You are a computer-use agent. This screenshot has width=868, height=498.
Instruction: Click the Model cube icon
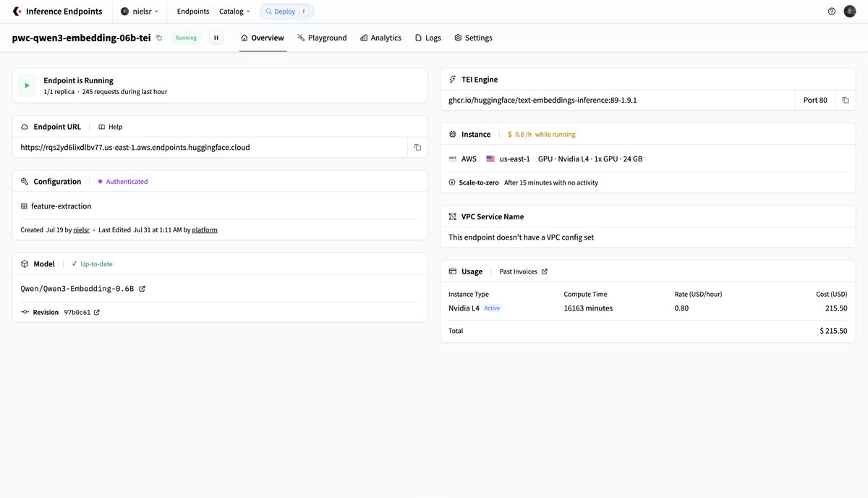[25, 264]
